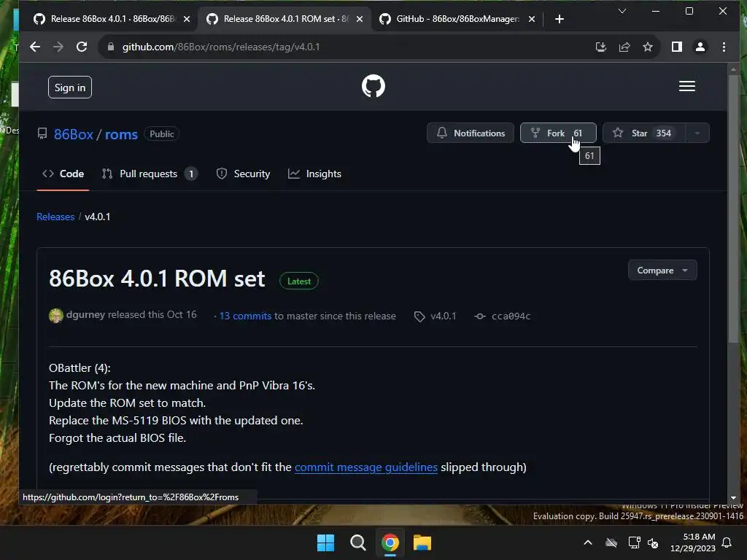Click the muted volume tray icon
This screenshot has width=747, height=560.
tap(653, 542)
